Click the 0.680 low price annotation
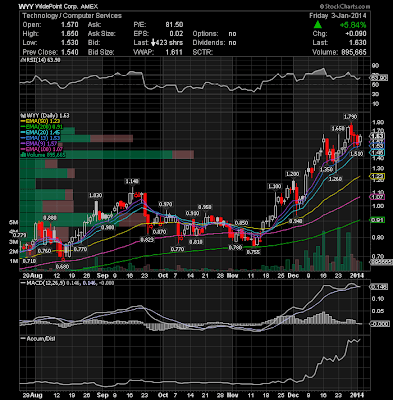This screenshot has width=393, height=400. (x=62, y=267)
